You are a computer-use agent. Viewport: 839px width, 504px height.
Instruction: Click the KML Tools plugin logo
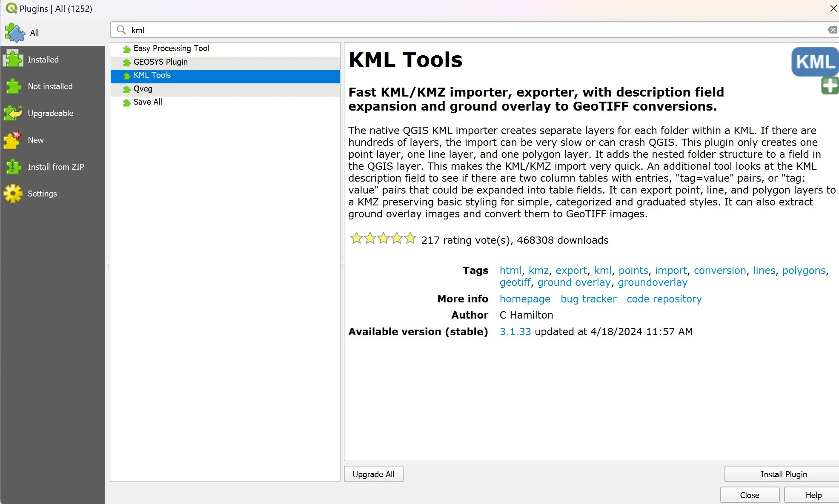pyautogui.click(x=813, y=62)
